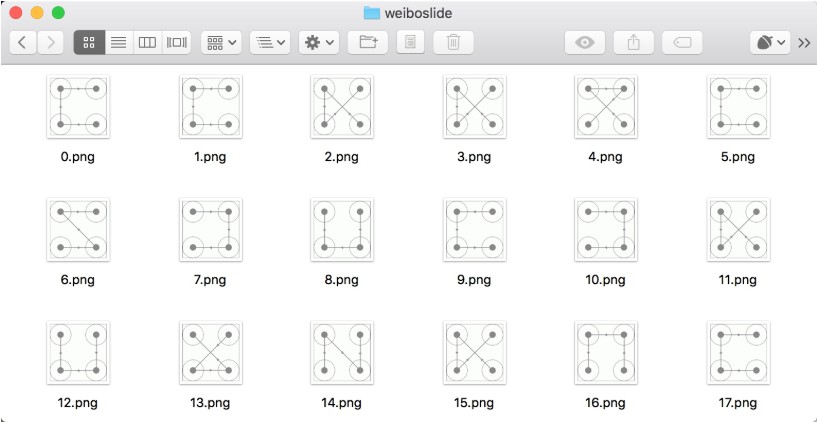Edit tags for selected item
817x427 pixels.
pos(682,42)
